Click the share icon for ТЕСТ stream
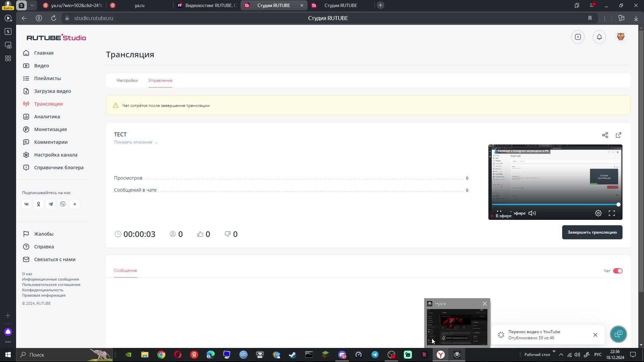The height and width of the screenshot is (362, 644). (x=605, y=135)
